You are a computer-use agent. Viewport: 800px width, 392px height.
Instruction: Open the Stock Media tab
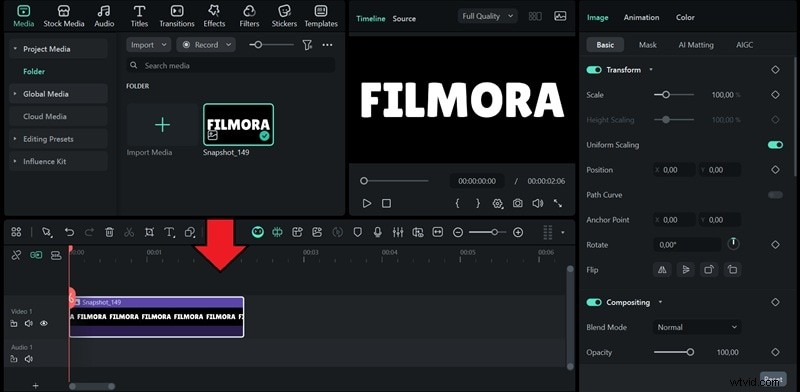(x=64, y=16)
